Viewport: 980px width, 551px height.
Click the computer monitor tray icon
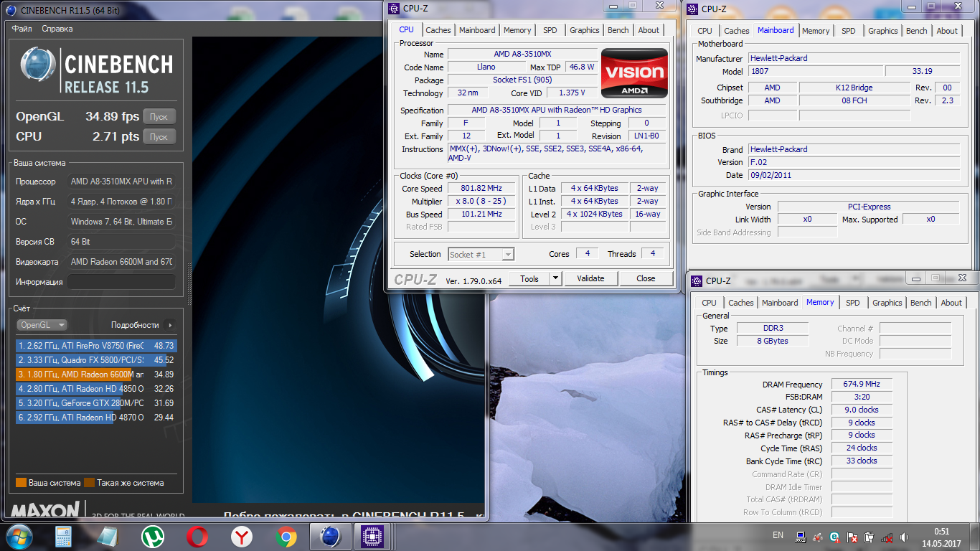(x=800, y=536)
